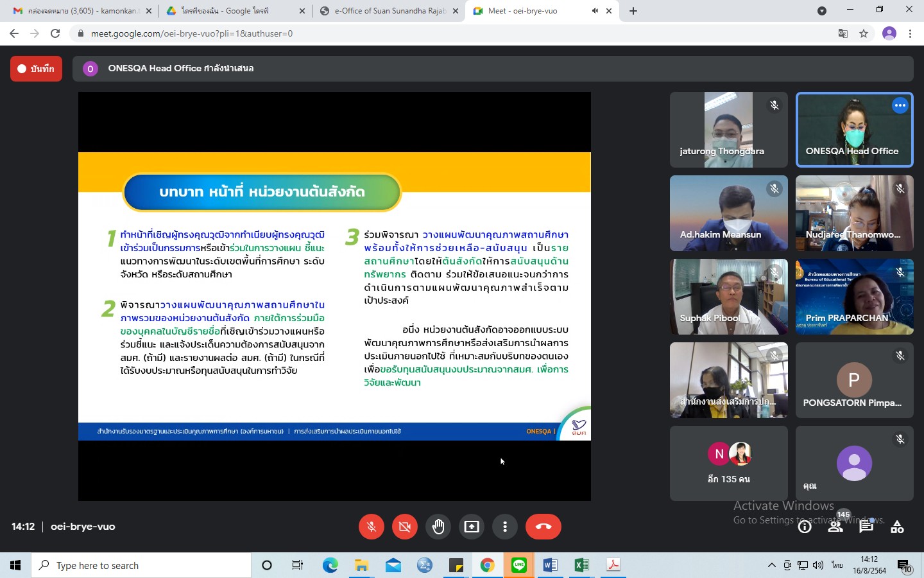This screenshot has height=578, width=924.
Task: Open the Meet activities shapes icon
Action: [x=897, y=527]
